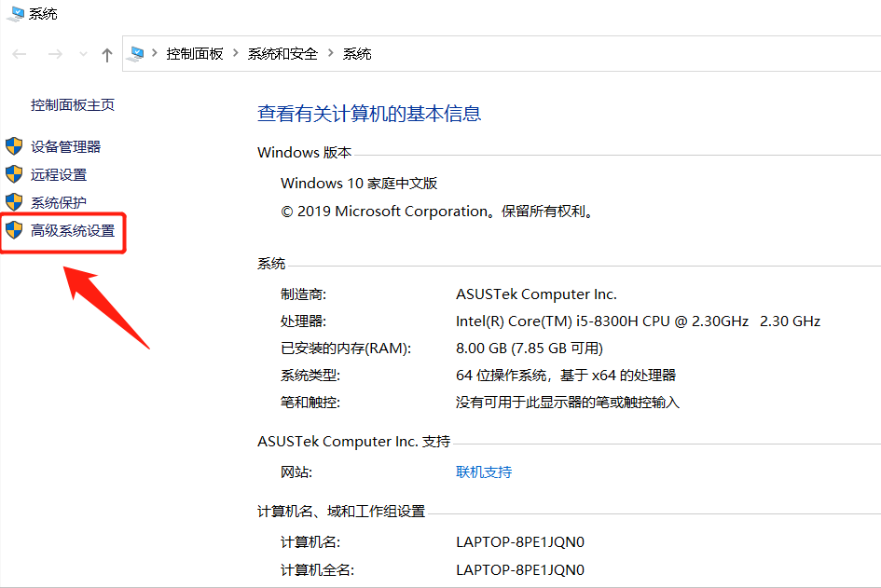Click the forward navigation arrow
This screenshot has width=881, height=588.
[x=54, y=54]
